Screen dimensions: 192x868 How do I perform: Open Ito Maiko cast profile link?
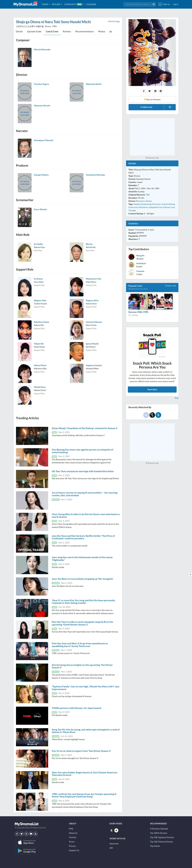click(x=38, y=244)
